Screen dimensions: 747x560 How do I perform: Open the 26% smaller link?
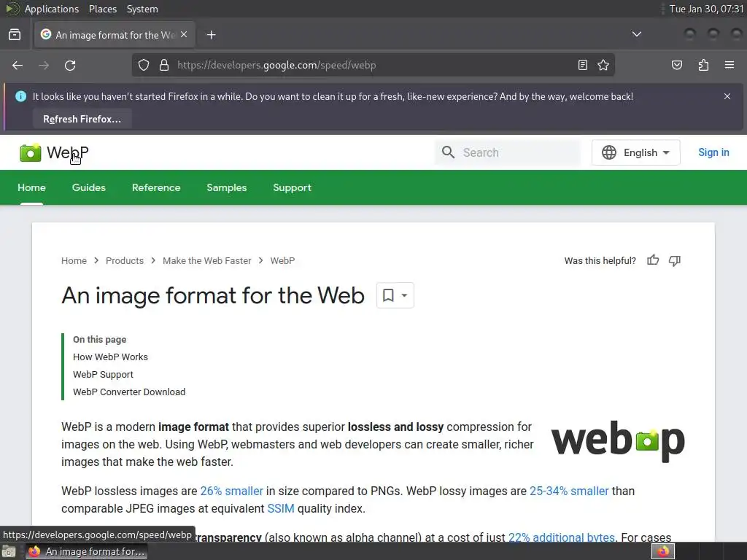(x=231, y=491)
